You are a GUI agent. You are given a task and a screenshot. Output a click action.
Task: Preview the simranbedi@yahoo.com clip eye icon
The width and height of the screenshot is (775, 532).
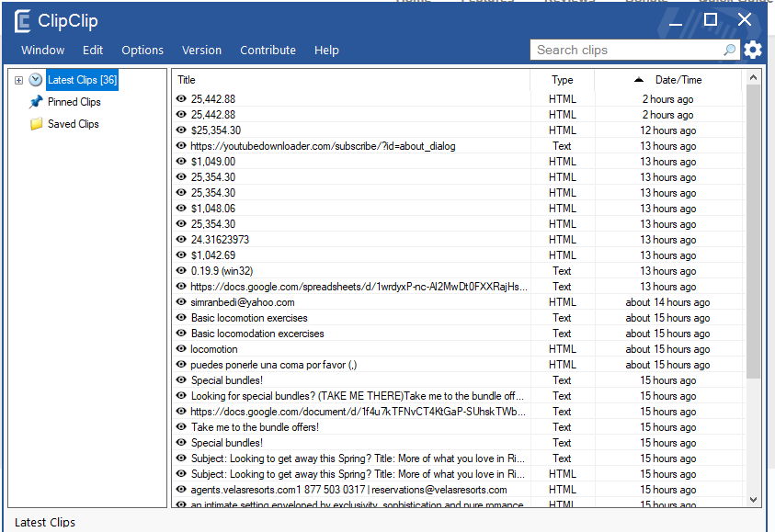click(x=181, y=301)
